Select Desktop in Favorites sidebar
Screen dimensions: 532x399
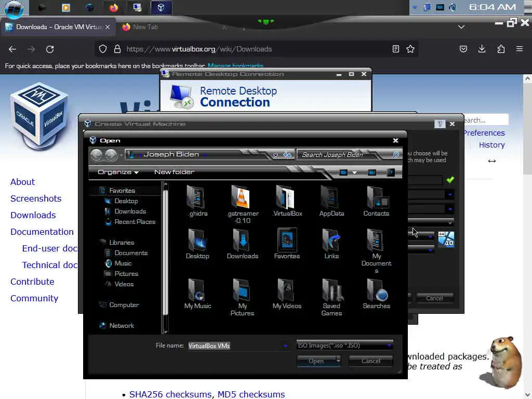click(126, 201)
